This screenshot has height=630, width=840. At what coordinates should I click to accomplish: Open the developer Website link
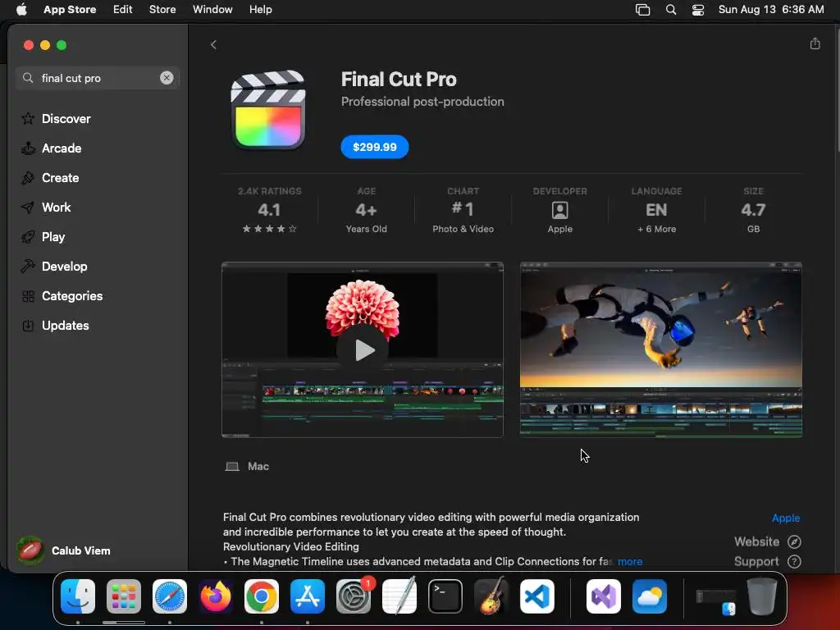pos(767,541)
